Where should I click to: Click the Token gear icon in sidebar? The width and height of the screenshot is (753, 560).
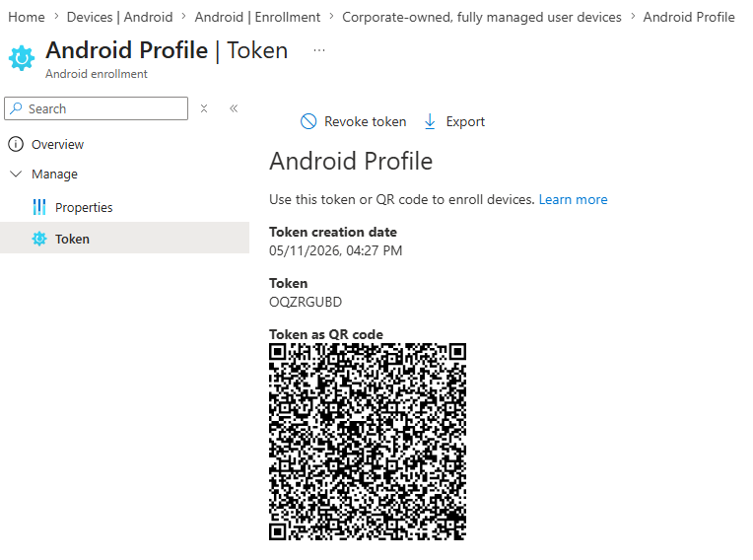[39, 239]
